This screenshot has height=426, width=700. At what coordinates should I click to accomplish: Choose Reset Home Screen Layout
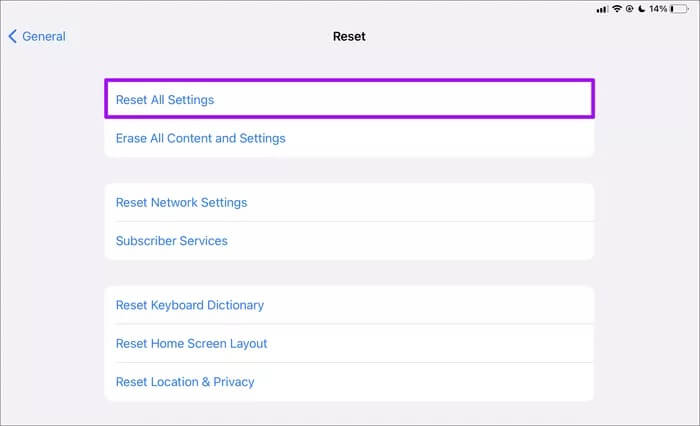[350, 343]
